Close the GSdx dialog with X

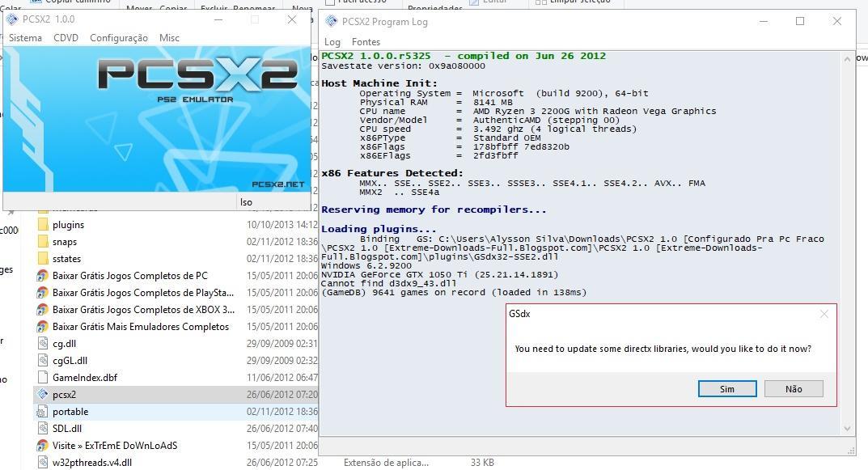point(824,314)
